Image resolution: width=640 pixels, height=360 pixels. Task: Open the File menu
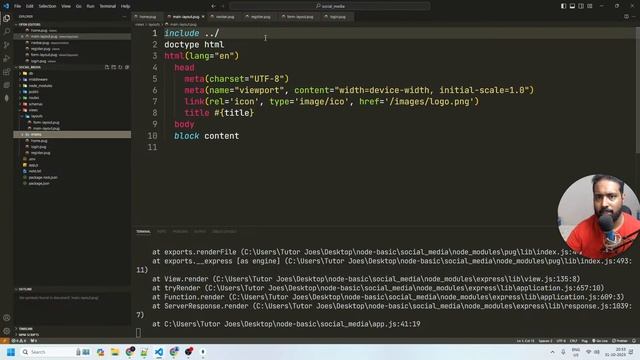point(18,6)
